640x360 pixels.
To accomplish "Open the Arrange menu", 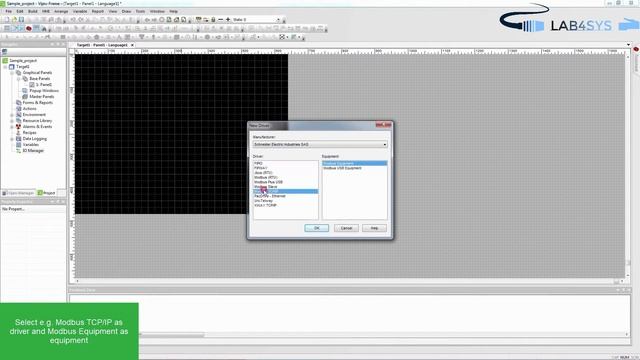I will (61, 11).
